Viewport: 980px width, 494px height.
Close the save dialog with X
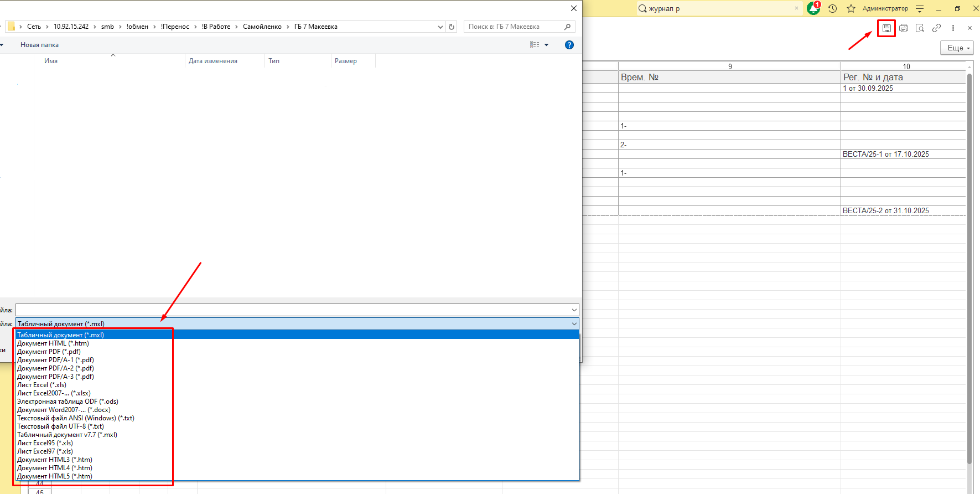tap(574, 8)
